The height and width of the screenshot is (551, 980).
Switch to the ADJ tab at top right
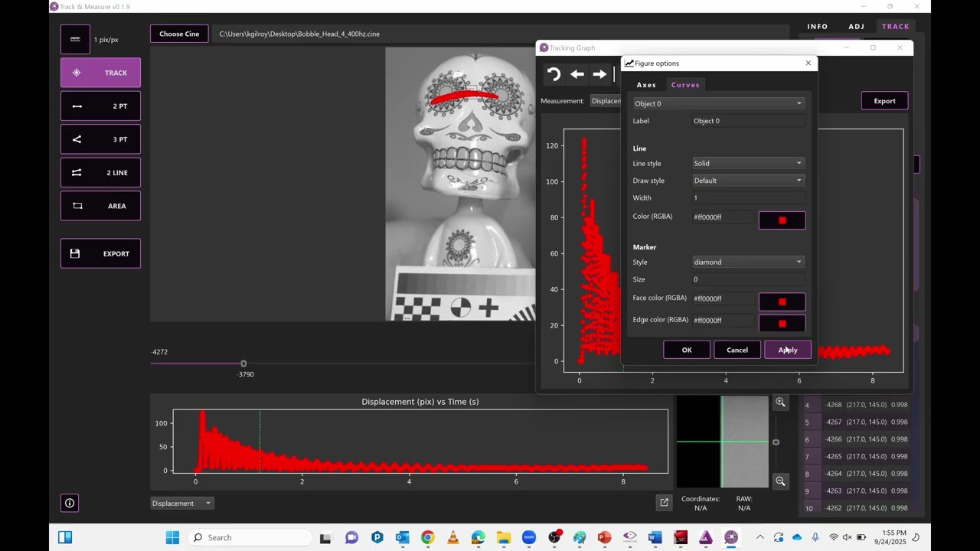pyautogui.click(x=856, y=26)
